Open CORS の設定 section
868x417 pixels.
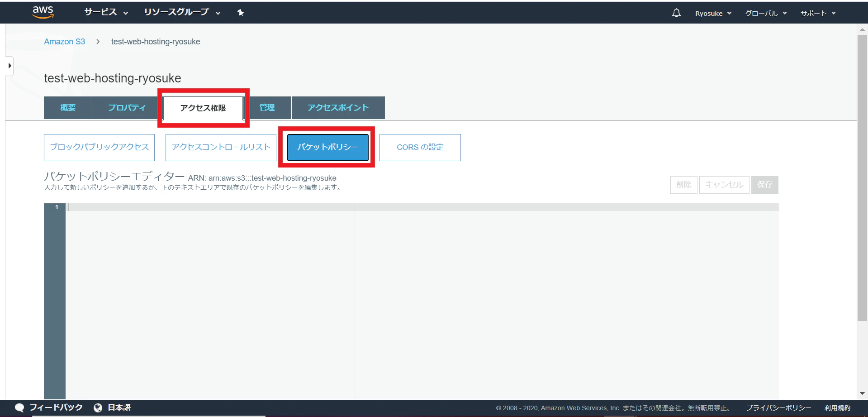(420, 147)
